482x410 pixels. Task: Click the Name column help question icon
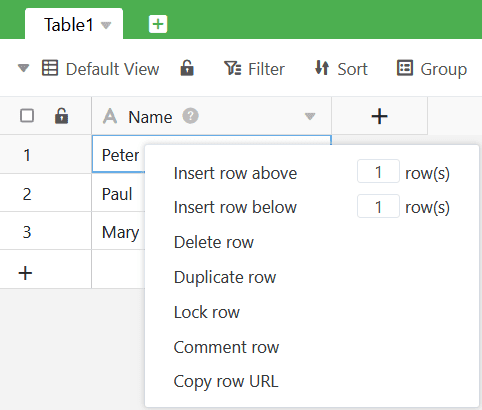(x=190, y=116)
